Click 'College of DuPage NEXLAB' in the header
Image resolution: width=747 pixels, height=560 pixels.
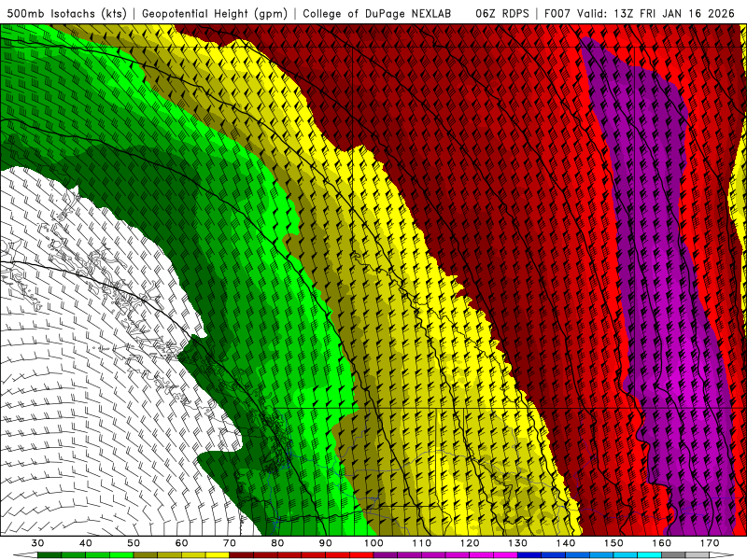pos(377,14)
